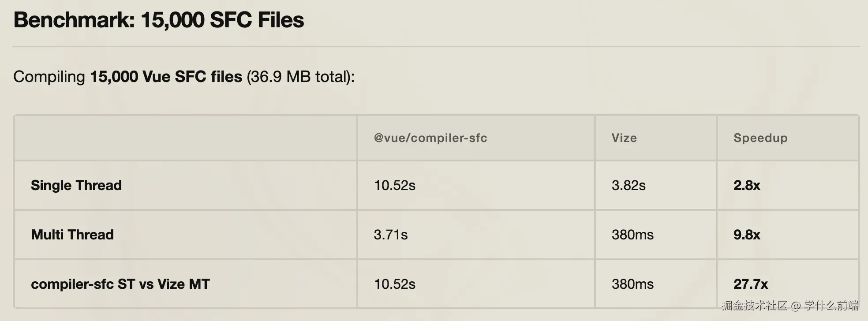Click the empty top-left header cell
The width and height of the screenshot is (868, 321).
point(185,138)
